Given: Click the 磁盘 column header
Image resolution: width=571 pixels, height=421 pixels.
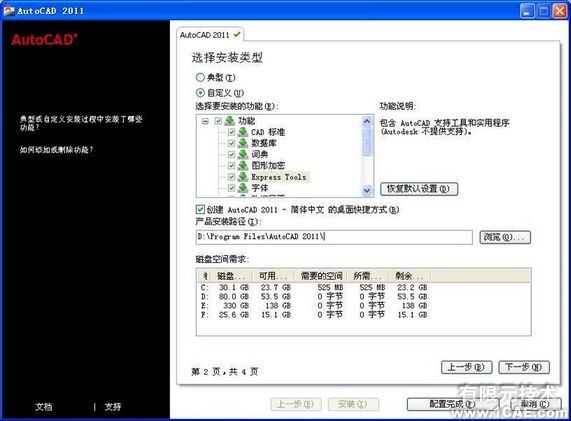Looking at the screenshot, I should [232, 276].
